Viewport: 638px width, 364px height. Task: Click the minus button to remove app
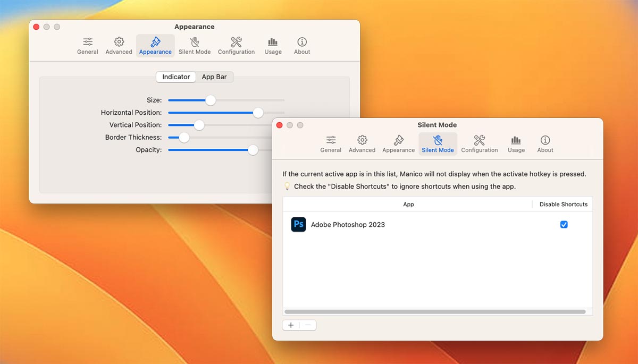point(308,325)
